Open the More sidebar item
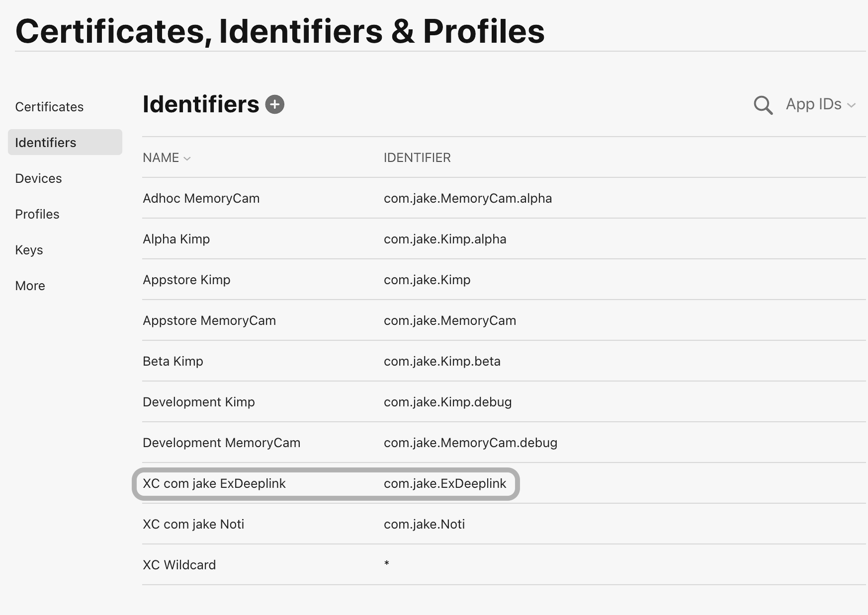Screen dimensions: 868x615 tap(30, 286)
